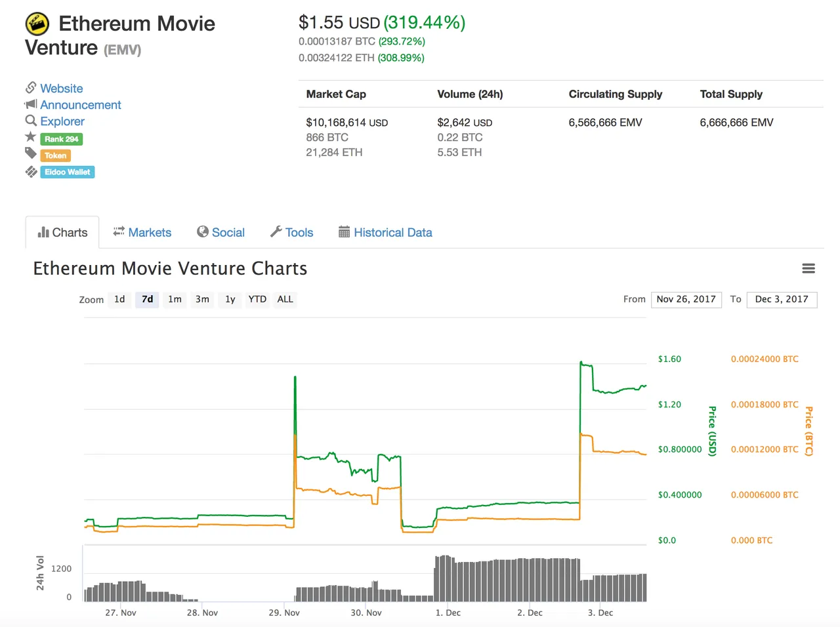Click the 6,666,666 EMV total supply
Image resolution: width=840 pixels, height=627 pixels.
pyautogui.click(x=736, y=123)
